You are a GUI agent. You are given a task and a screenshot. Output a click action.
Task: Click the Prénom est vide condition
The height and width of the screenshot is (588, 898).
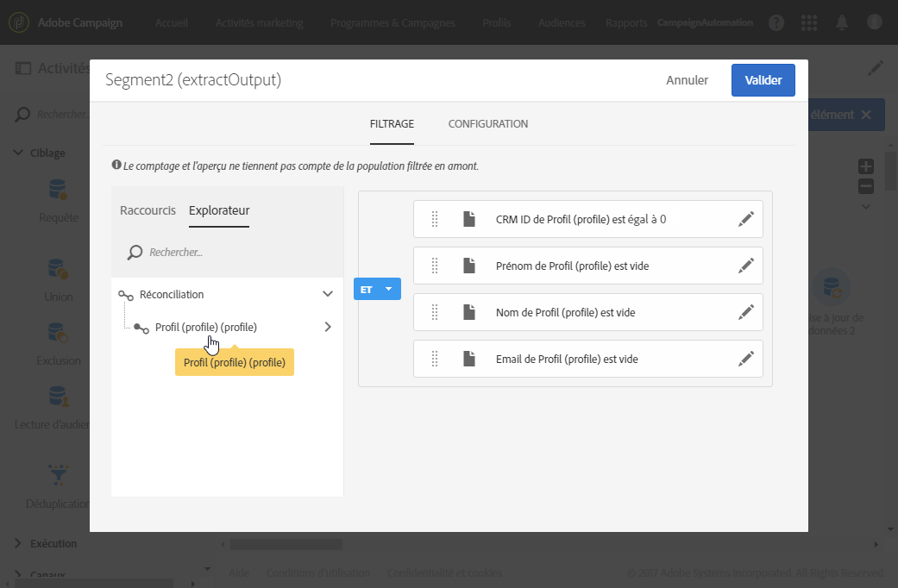(572, 266)
